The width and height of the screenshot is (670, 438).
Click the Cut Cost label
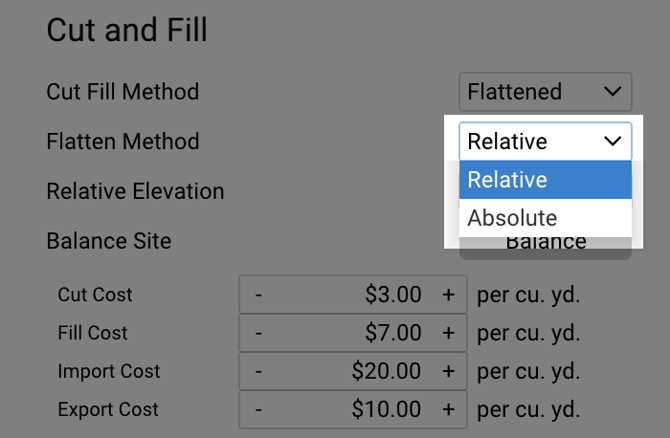point(95,294)
